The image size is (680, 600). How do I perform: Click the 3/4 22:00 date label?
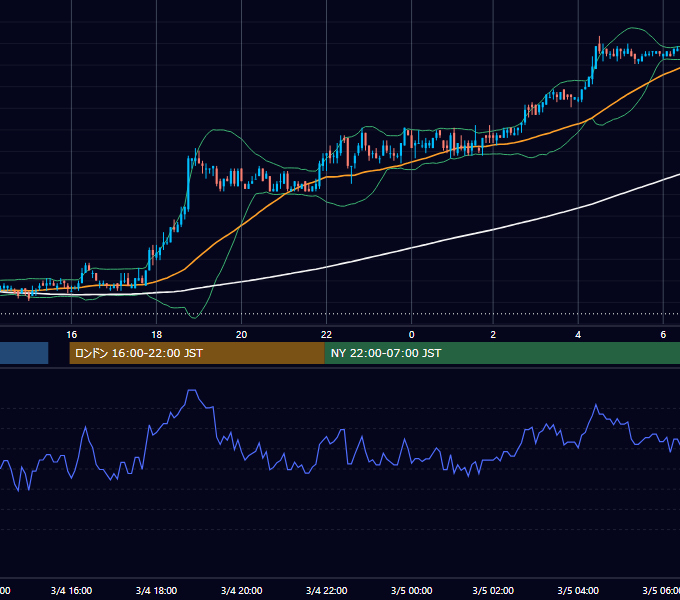tap(327, 591)
